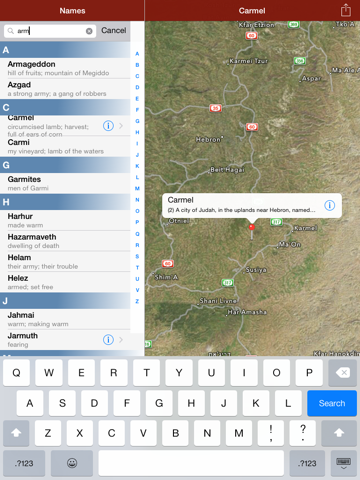Screen dimensions: 360x480
Task: Open info icon in Carmel map callout
Action: (x=330, y=205)
